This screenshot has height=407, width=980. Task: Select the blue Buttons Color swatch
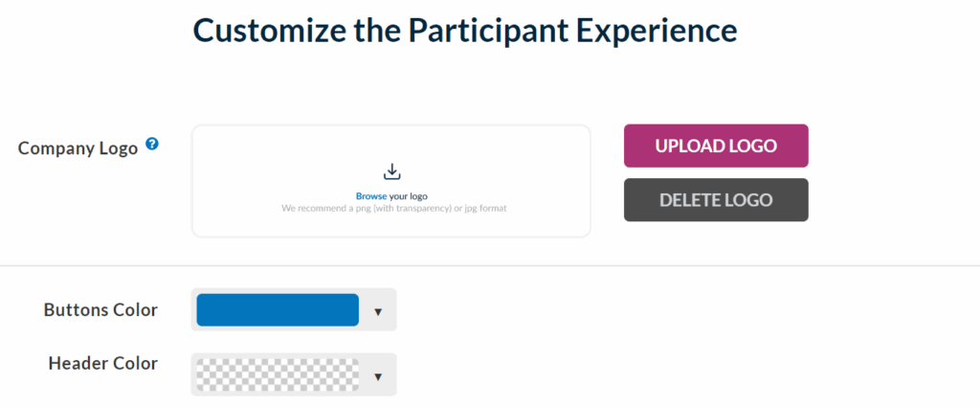pyautogui.click(x=277, y=310)
